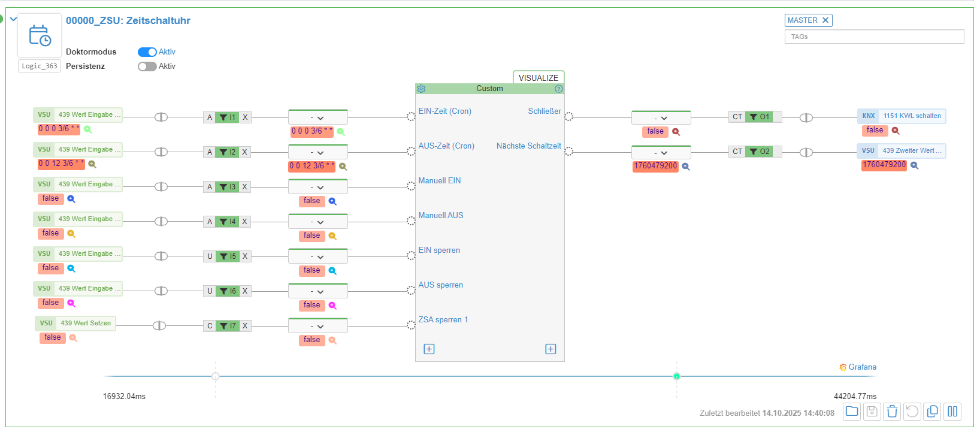The height and width of the screenshot is (432, 980).
Task: Click the 1151 KWL schalten KNX output
Action: [x=911, y=116]
